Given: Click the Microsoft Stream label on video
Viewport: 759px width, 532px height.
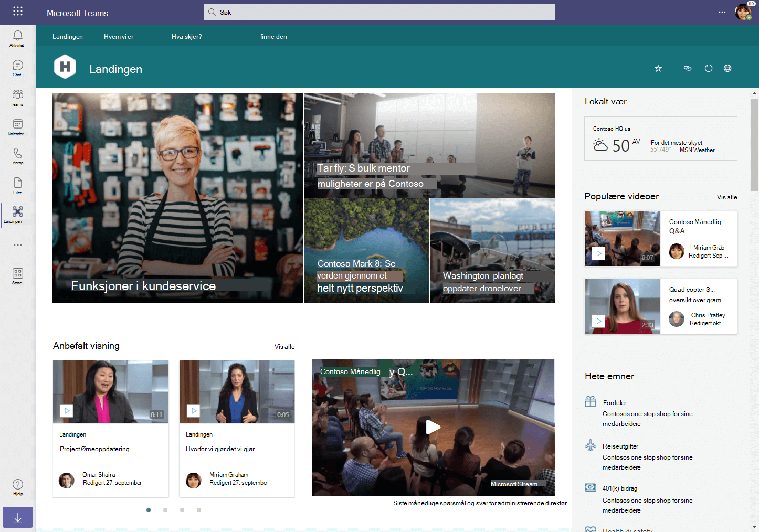Looking at the screenshot, I should (514, 484).
